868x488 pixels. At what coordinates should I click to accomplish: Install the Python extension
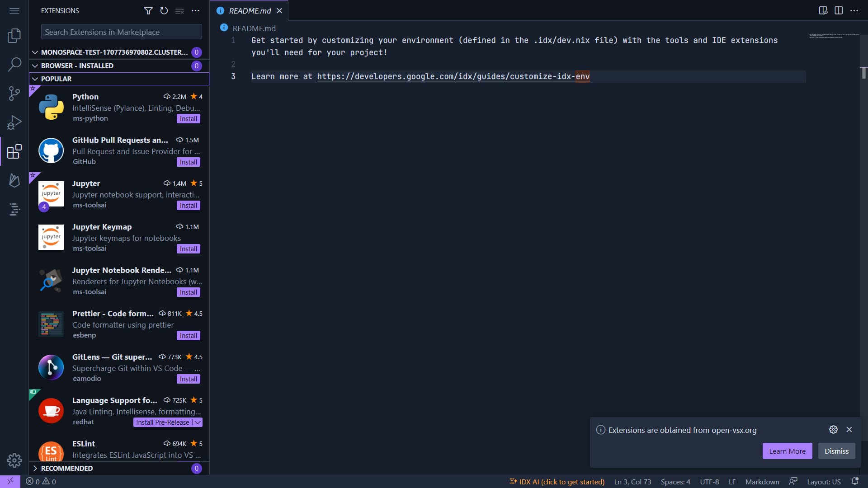pyautogui.click(x=188, y=119)
